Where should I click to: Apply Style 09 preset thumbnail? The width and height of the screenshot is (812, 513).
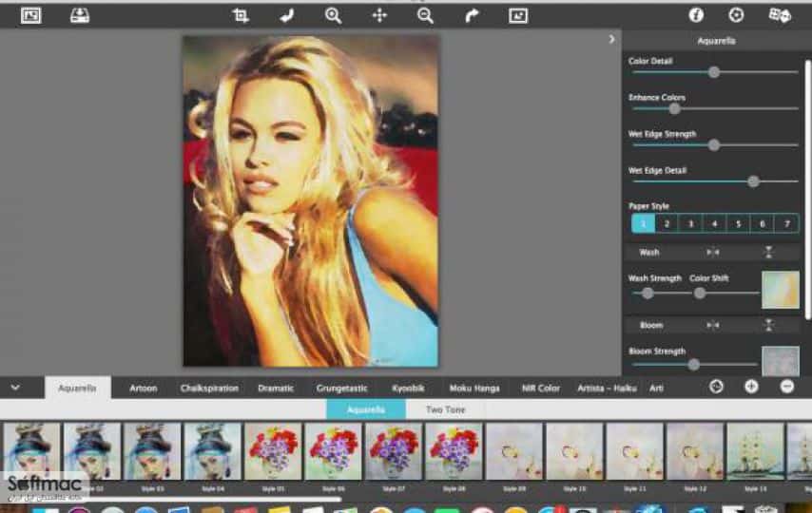(514, 451)
